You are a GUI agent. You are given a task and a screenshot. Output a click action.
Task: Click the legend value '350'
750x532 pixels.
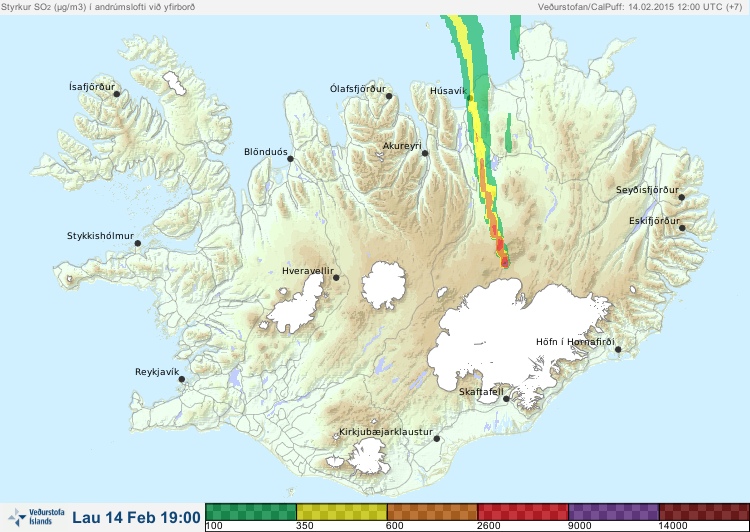tap(305, 526)
